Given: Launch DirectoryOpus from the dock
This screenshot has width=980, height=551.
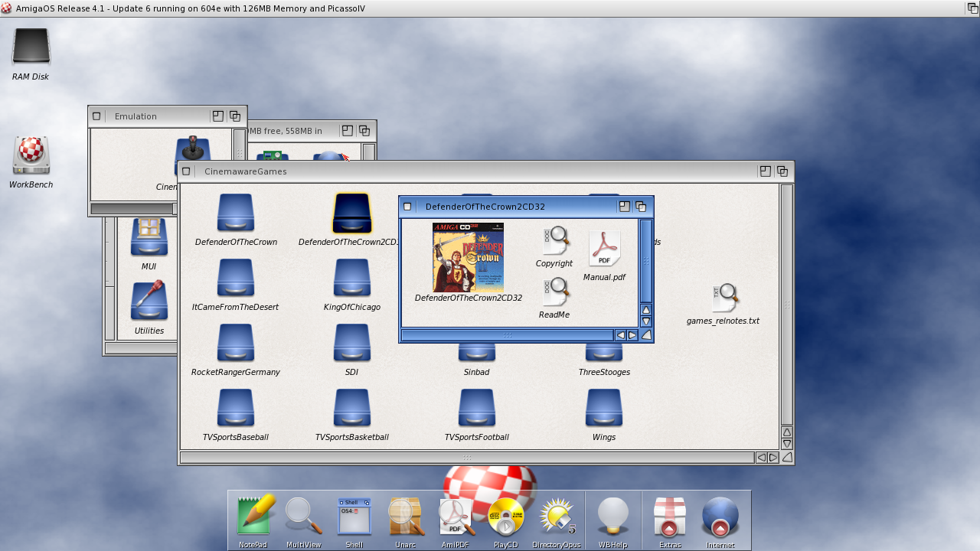Looking at the screenshot, I should [x=557, y=516].
